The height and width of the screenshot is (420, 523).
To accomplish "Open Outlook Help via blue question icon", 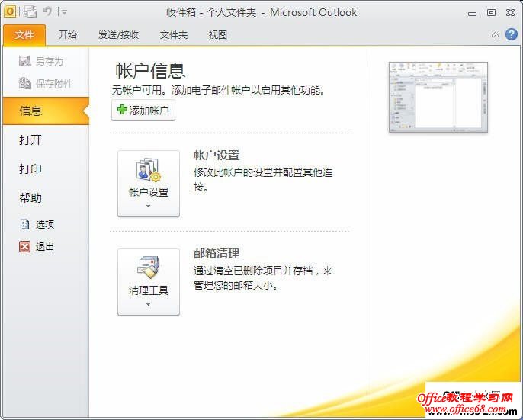I will pos(512,34).
